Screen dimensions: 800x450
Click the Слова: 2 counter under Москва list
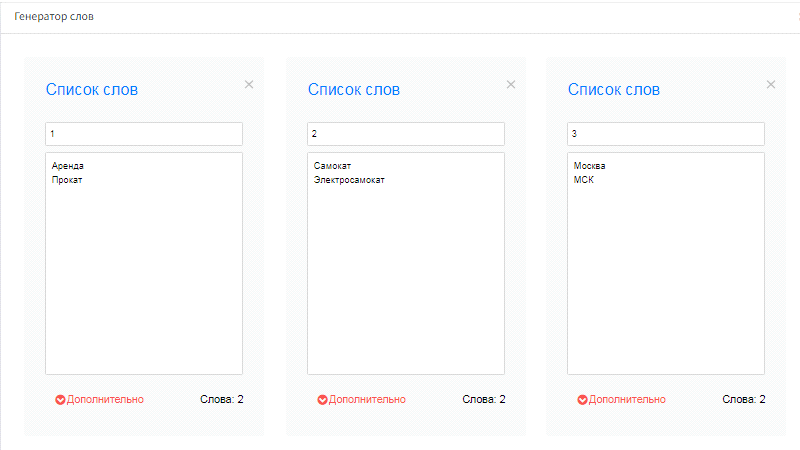(x=743, y=400)
